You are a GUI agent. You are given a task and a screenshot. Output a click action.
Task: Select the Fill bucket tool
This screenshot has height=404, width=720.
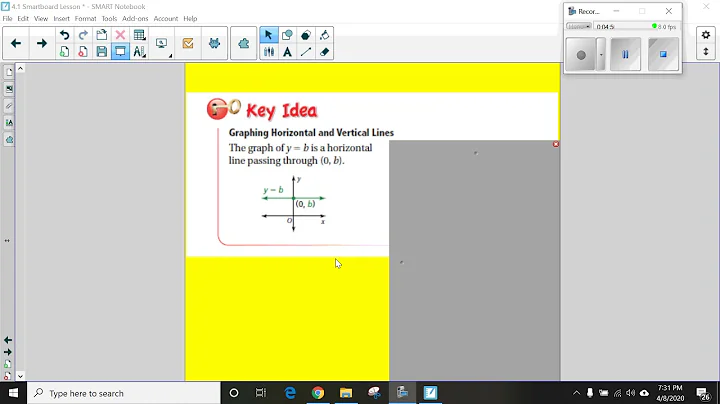coord(324,35)
